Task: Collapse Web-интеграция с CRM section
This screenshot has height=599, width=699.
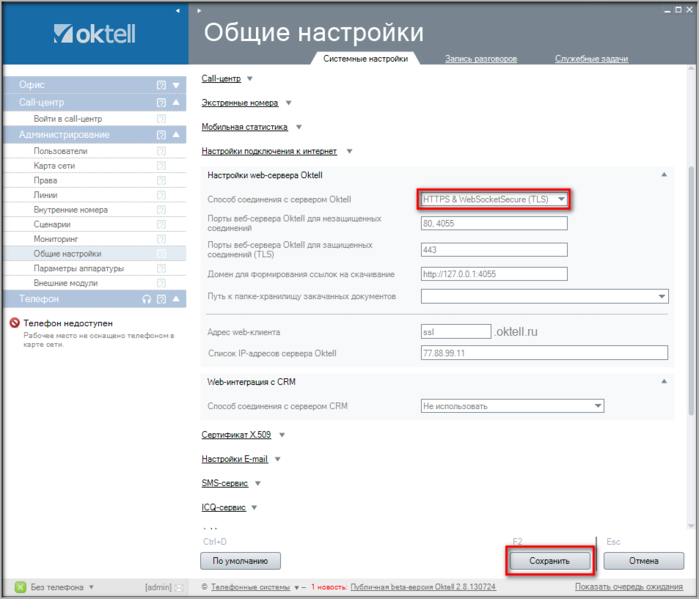Action: click(664, 381)
